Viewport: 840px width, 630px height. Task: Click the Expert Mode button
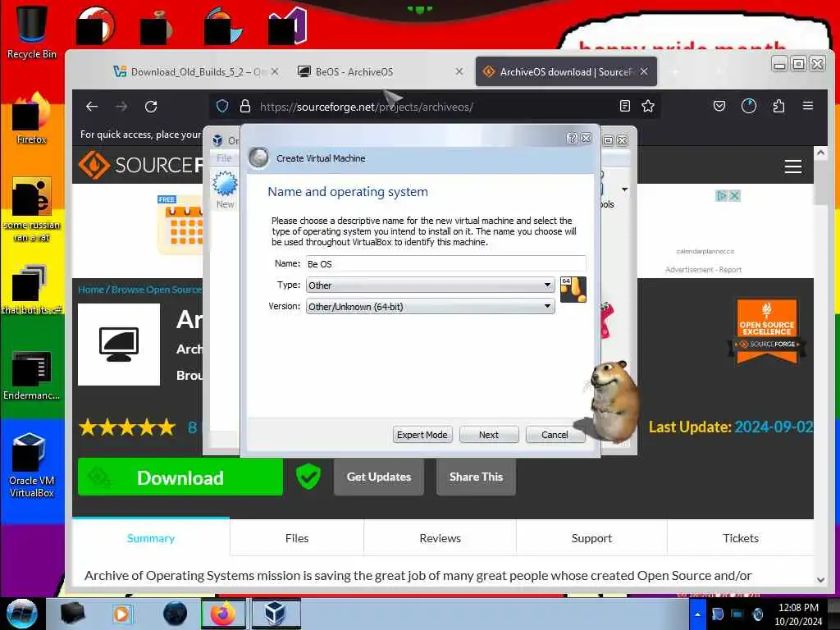(422, 435)
